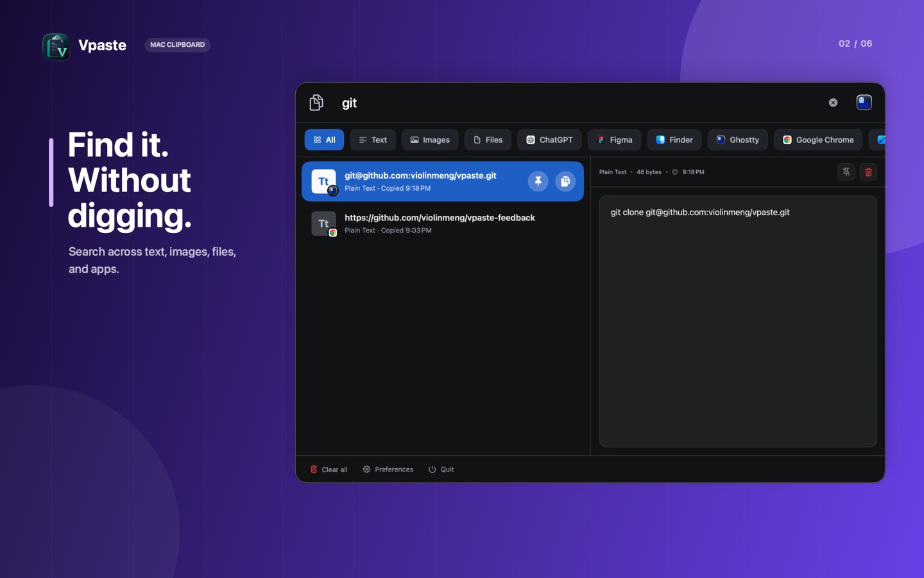The image size is (924, 578).
Task: Filter clips by Figma
Action: 615,140
